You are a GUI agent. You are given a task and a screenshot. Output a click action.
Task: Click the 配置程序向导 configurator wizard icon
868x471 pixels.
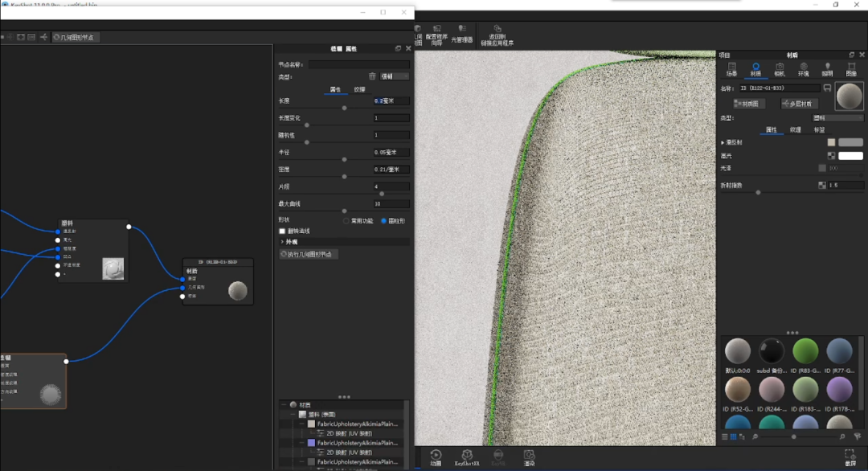click(436, 35)
